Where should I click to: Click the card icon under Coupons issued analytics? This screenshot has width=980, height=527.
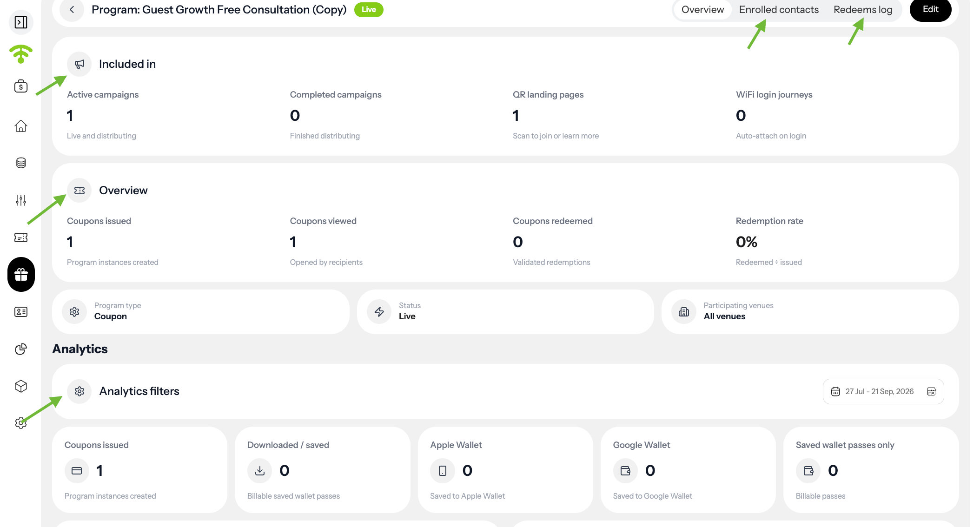tap(77, 471)
